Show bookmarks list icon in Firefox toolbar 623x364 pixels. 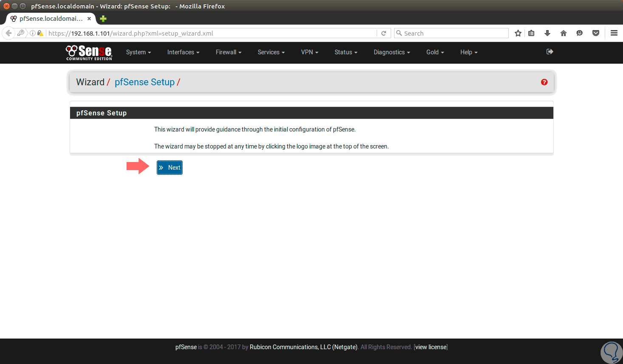(531, 33)
